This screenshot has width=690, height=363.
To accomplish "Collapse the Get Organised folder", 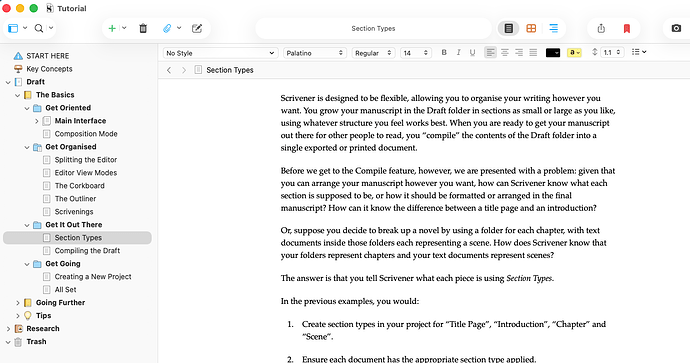I will 27,147.
